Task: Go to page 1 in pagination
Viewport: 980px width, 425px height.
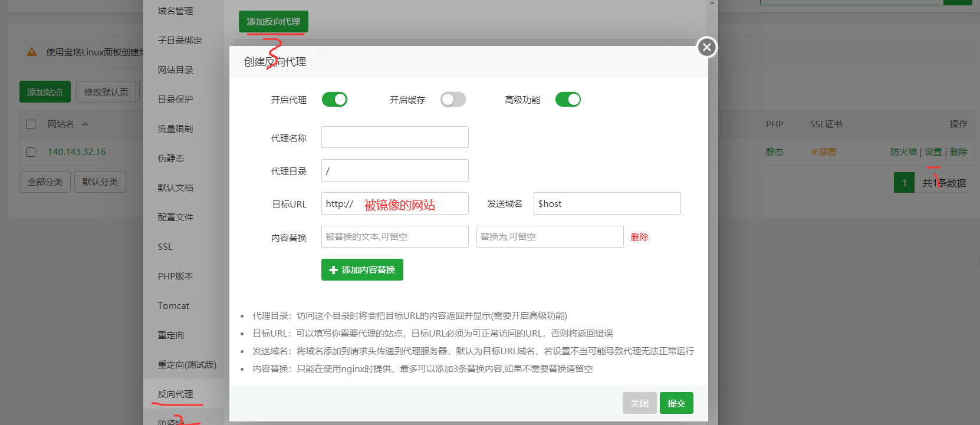Action: [x=905, y=183]
